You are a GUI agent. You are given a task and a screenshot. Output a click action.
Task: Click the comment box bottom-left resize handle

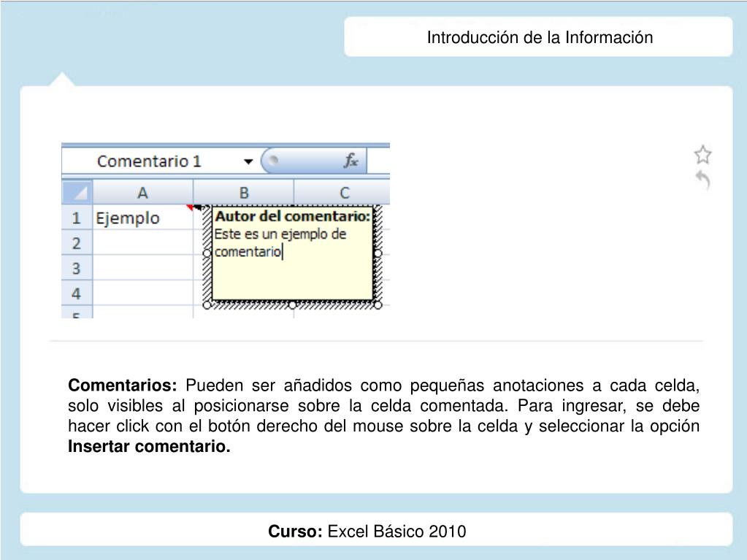tap(207, 305)
